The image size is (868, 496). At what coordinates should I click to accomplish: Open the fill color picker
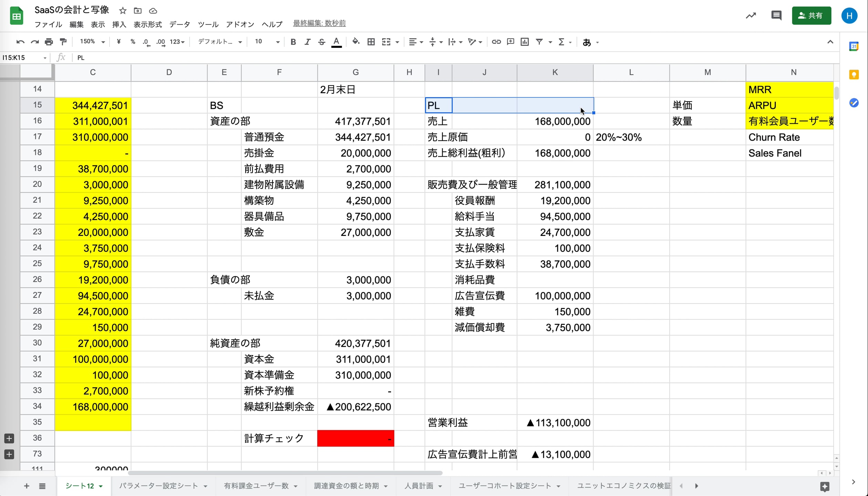click(x=356, y=42)
